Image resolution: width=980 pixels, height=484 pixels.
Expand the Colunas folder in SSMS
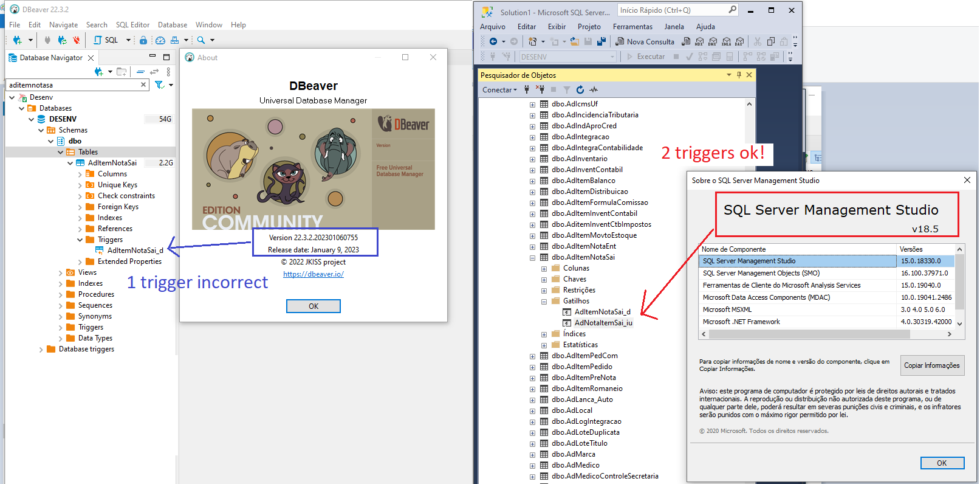click(x=544, y=269)
